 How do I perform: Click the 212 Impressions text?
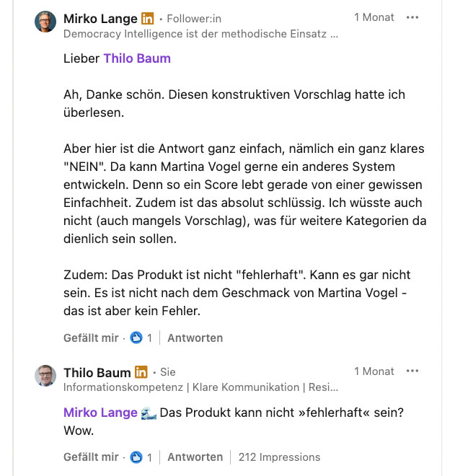(279, 457)
